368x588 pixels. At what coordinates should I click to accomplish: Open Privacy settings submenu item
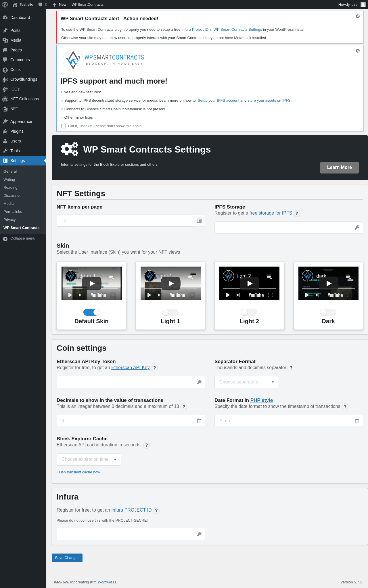click(9, 220)
